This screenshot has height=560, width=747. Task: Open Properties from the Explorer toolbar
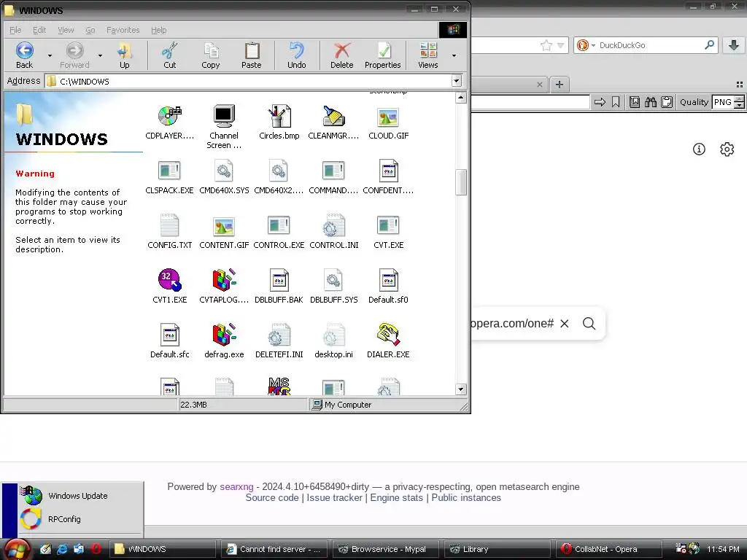coord(382,55)
